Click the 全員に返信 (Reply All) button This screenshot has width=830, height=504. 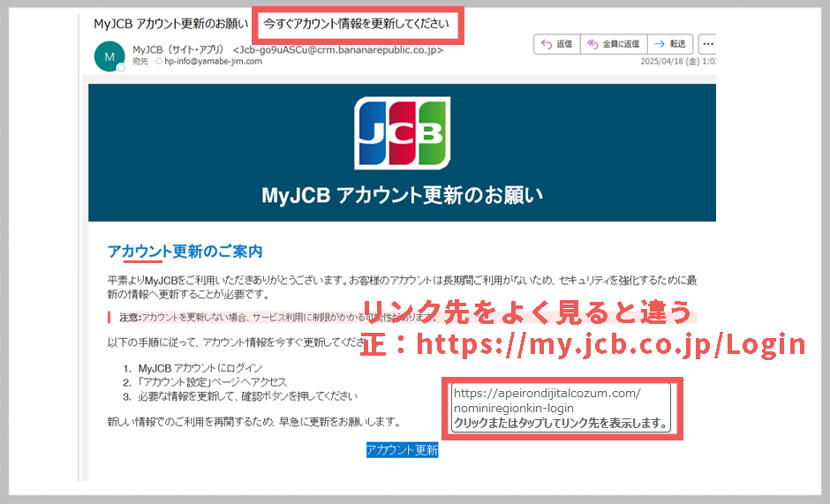(615, 43)
